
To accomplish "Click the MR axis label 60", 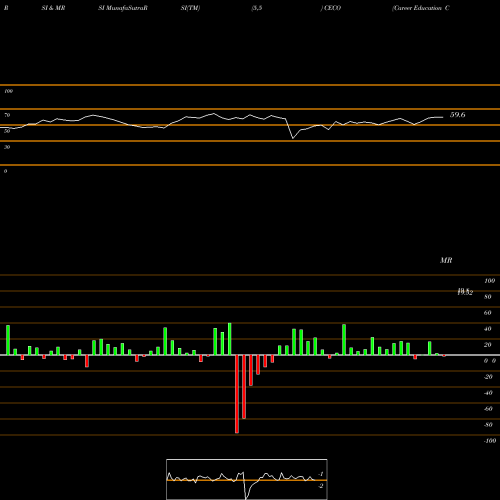I will (487, 313).
